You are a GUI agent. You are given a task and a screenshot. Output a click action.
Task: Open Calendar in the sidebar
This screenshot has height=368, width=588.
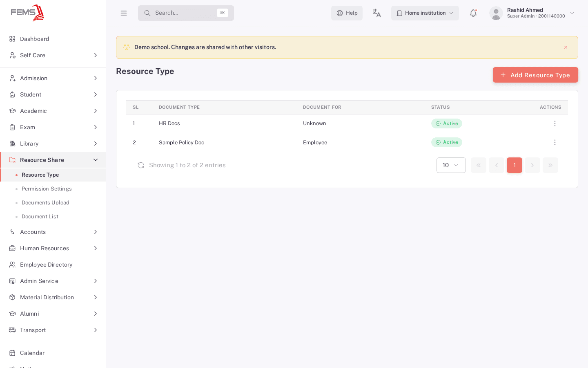pyautogui.click(x=53, y=353)
